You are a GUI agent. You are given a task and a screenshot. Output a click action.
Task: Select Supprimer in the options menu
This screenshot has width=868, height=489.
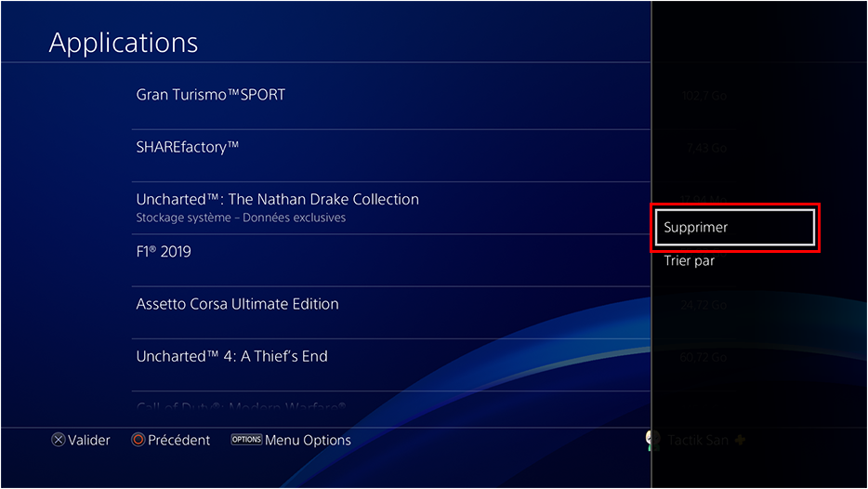tap(734, 227)
